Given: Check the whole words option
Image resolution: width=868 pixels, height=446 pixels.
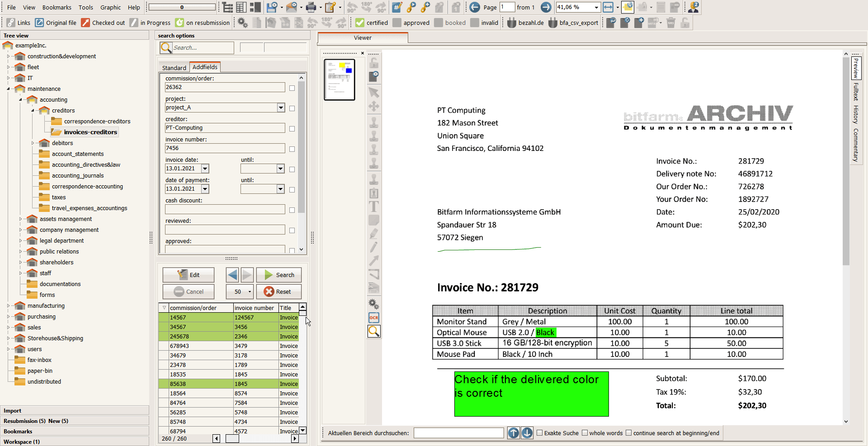Looking at the screenshot, I should pyautogui.click(x=585, y=433).
